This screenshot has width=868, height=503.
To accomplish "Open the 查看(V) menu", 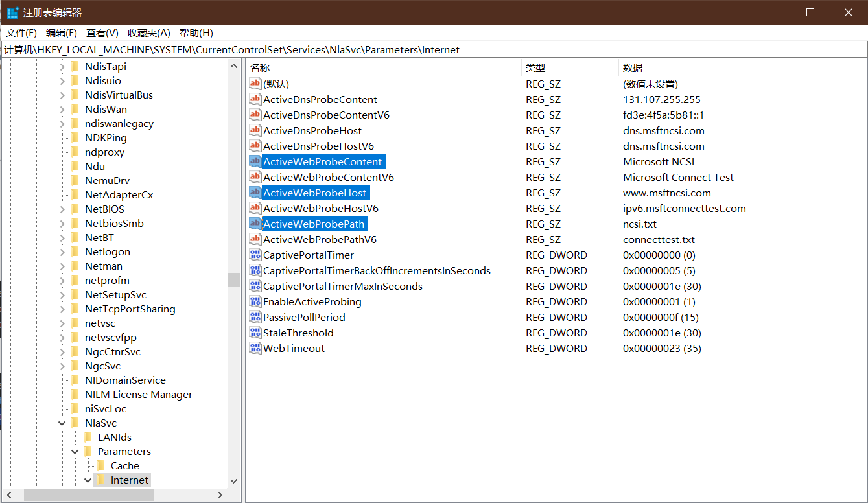I will pos(102,32).
